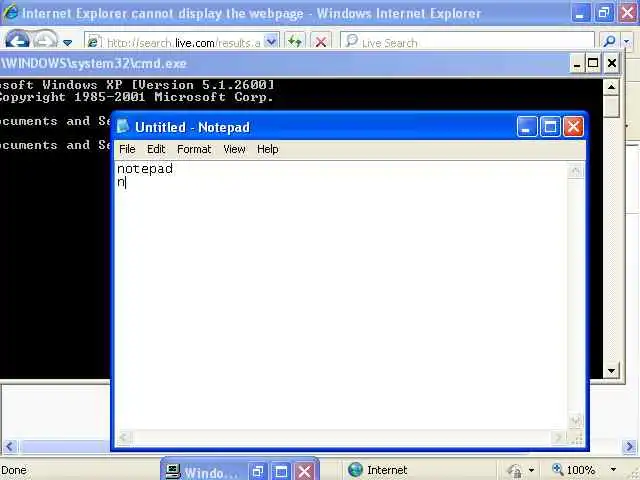Click Notepad vertical scrollbar up arrow
Image resolution: width=640 pixels, height=480 pixels.
pos(576,171)
